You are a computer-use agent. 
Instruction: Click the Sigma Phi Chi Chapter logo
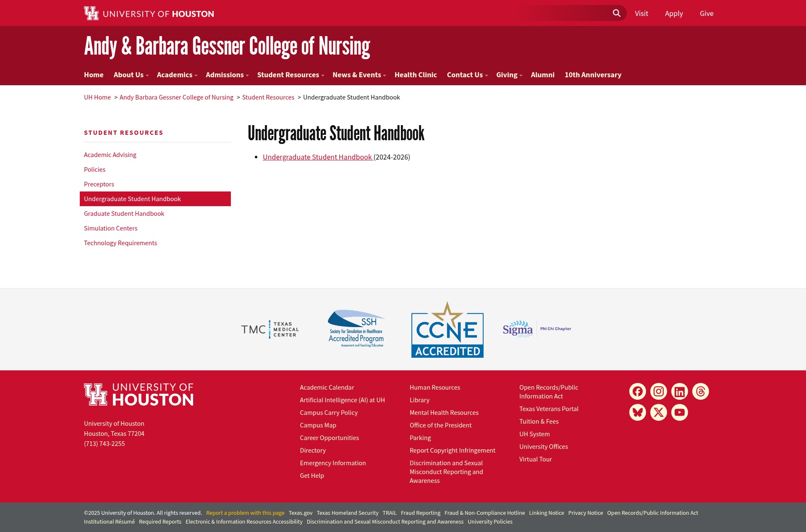tap(537, 329)
